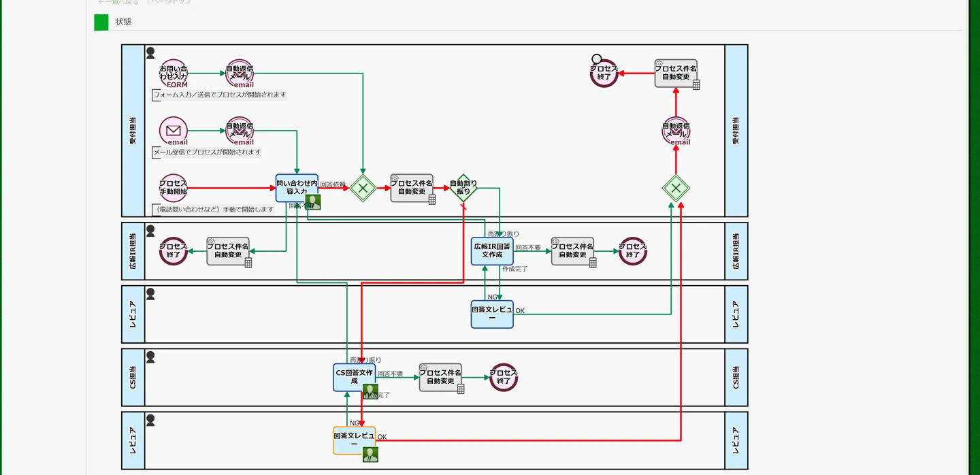Click the green status color square
The image size is (980, 475).
click(x=101, y=22)
